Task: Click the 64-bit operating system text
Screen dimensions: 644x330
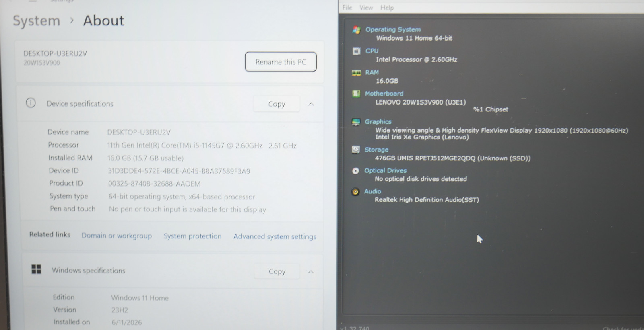Action: pos(182,197)
